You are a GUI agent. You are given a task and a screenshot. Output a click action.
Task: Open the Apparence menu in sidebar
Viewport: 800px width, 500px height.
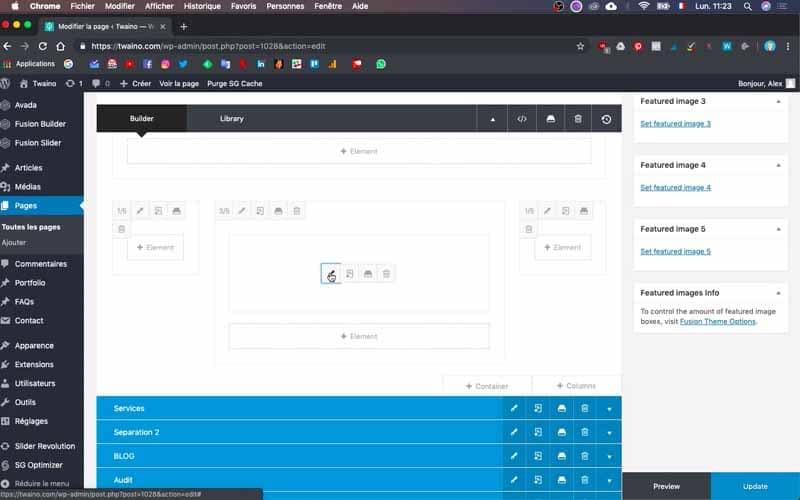tap(34, 345)
